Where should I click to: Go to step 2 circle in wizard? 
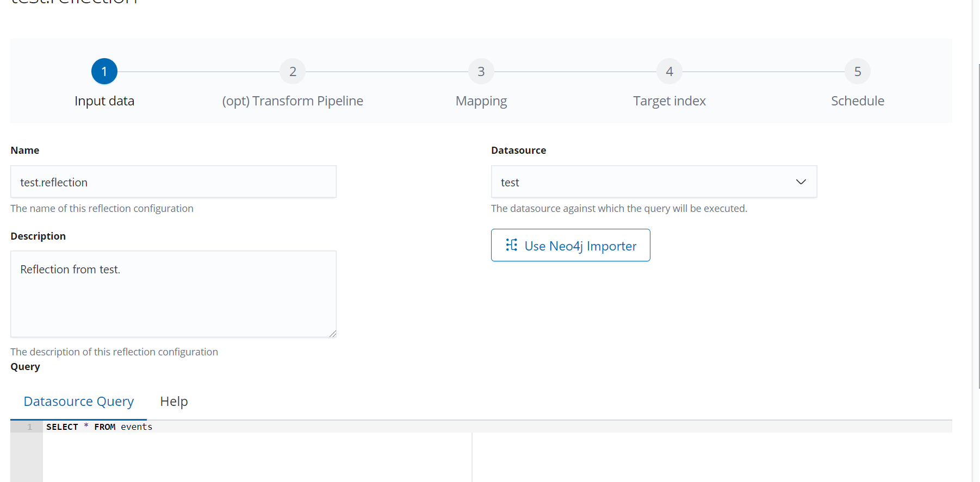[x=293, y=71]
